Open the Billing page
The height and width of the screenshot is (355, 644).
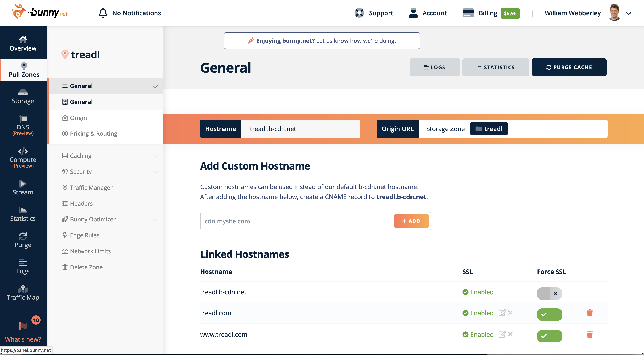click(488, 13)
